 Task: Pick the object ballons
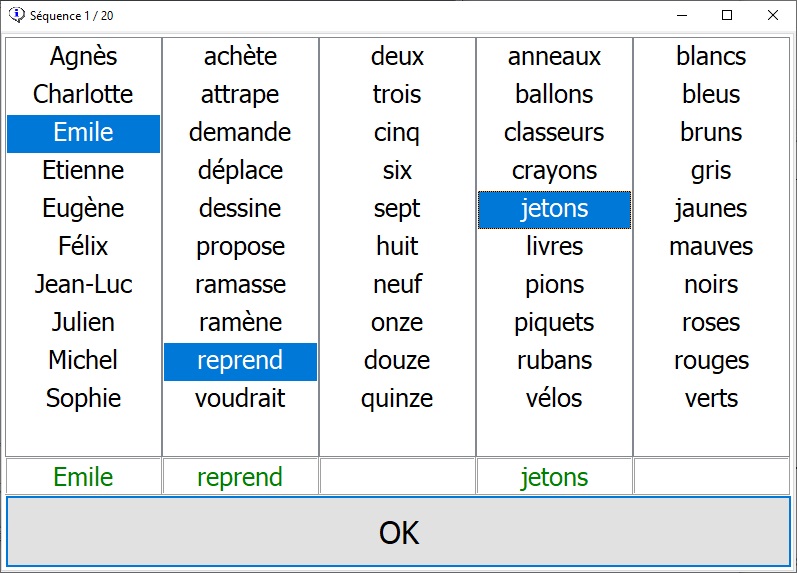pos(554,95)
